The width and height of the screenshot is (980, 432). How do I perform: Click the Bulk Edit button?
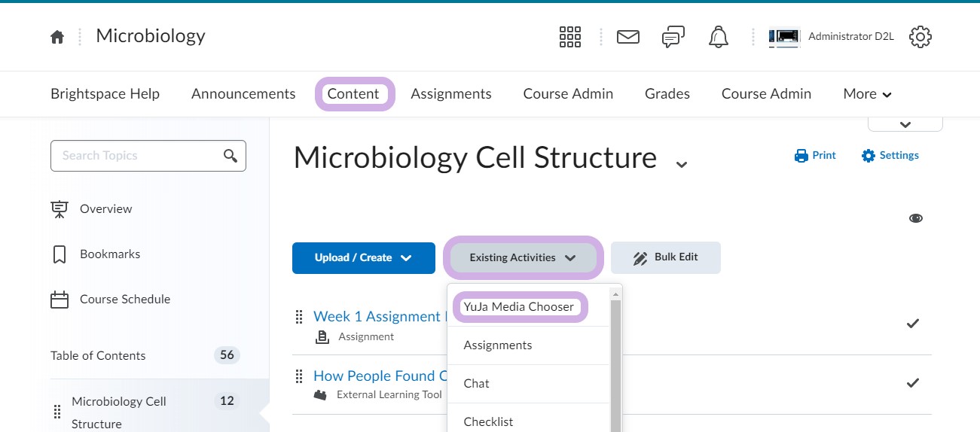pos(665,257)
